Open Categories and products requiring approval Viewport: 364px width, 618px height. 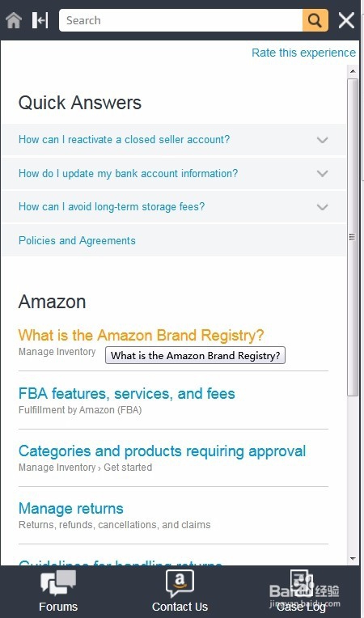point(163,451)
